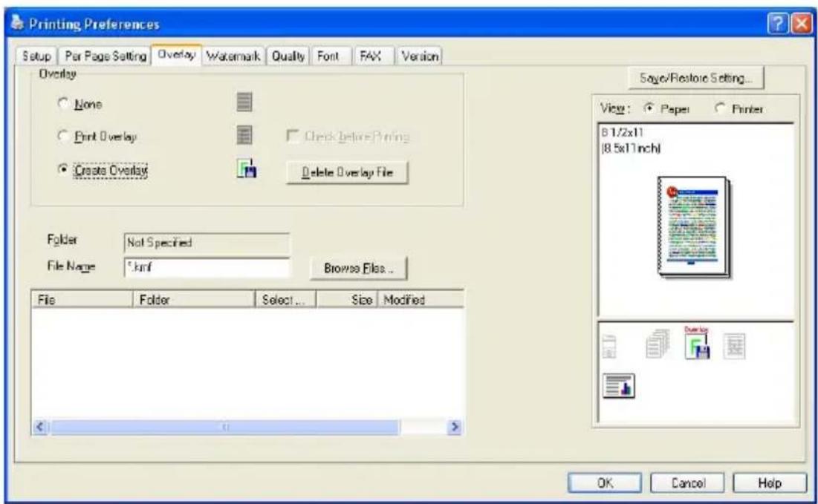Click the Overlay status icon in preview

point(697,343)
